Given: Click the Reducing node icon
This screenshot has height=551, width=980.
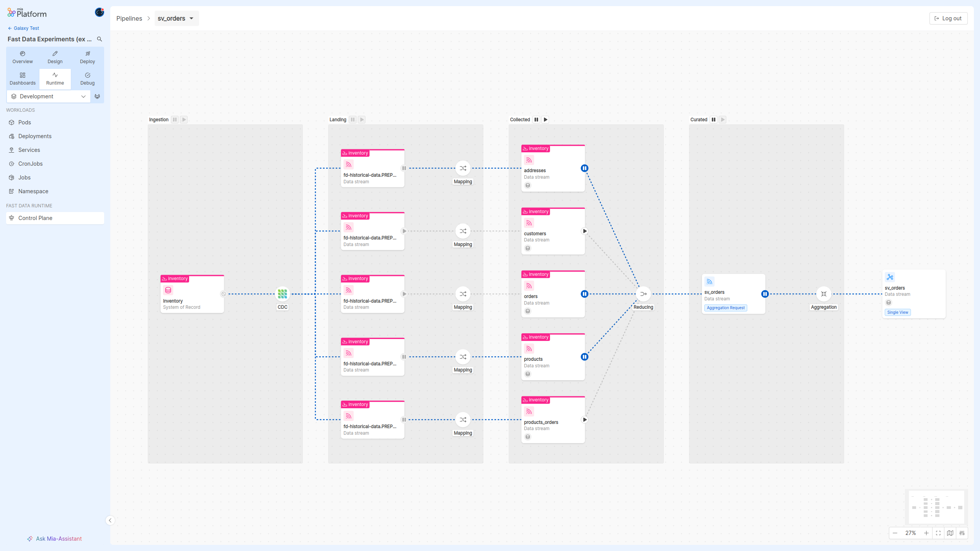Looking at the screenshot, I should (643, 294).
